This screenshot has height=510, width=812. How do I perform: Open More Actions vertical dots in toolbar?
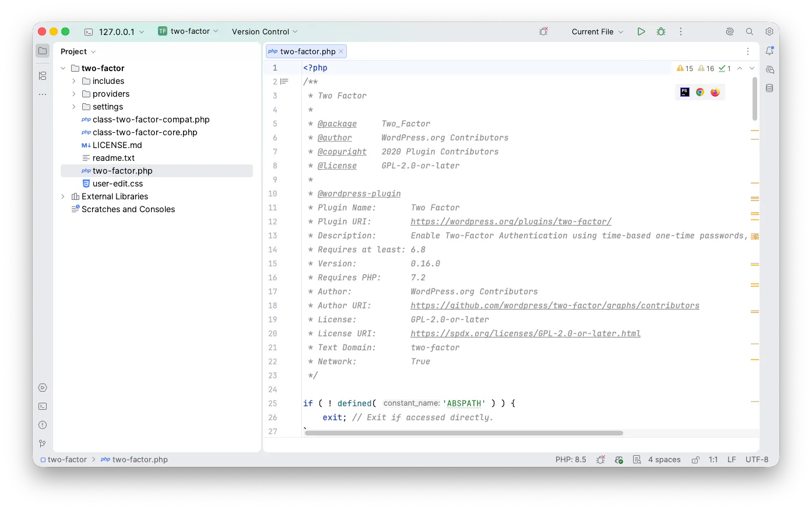click(x=680, y=31)
